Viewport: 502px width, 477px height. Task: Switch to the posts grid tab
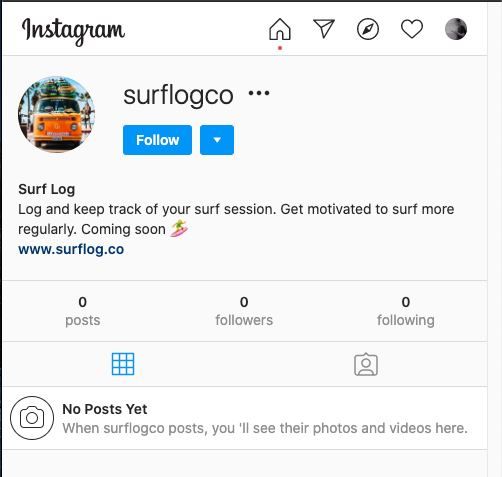(123, 364)
